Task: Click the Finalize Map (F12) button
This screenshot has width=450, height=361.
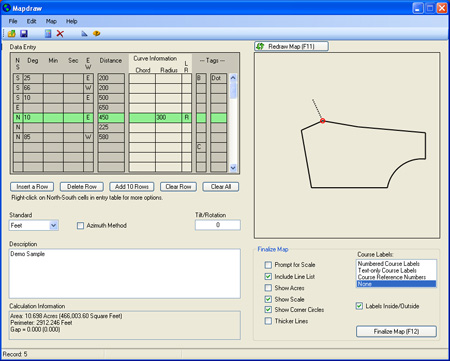Action: point(396,331)
